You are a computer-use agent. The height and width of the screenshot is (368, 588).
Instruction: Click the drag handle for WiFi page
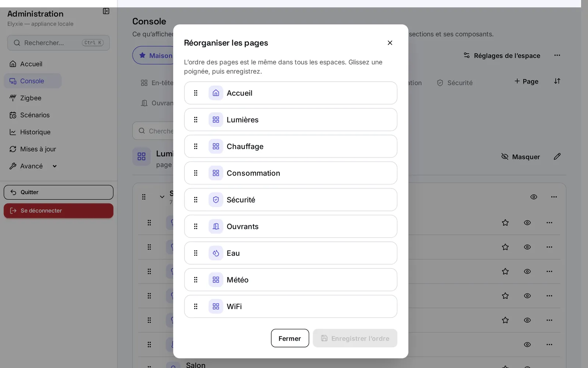point(196,307)
